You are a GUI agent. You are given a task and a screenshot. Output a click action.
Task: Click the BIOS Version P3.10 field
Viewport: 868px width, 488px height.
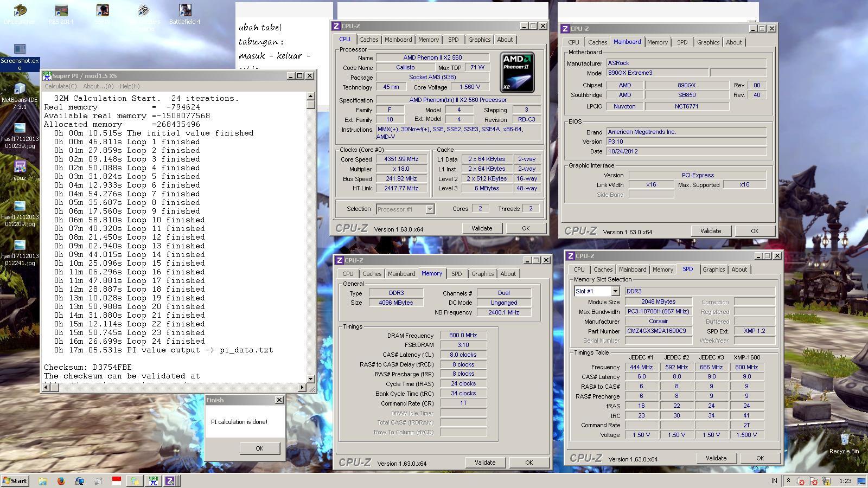[686, 142]
